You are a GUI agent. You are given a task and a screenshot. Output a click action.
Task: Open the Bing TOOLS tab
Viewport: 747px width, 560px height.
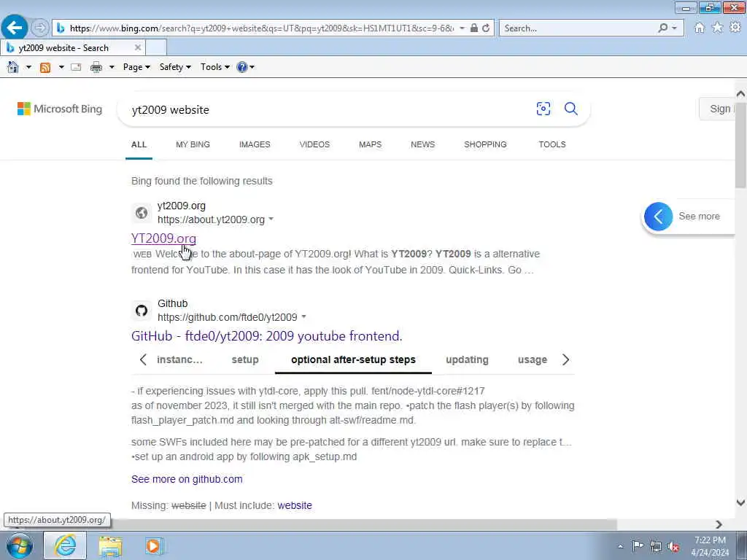[552, 144]
